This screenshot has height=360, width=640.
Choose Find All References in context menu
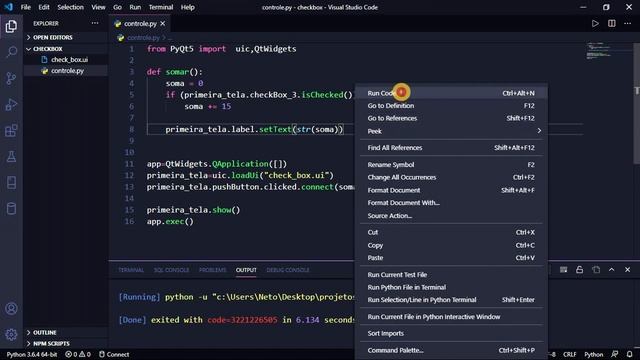[451, 148]
